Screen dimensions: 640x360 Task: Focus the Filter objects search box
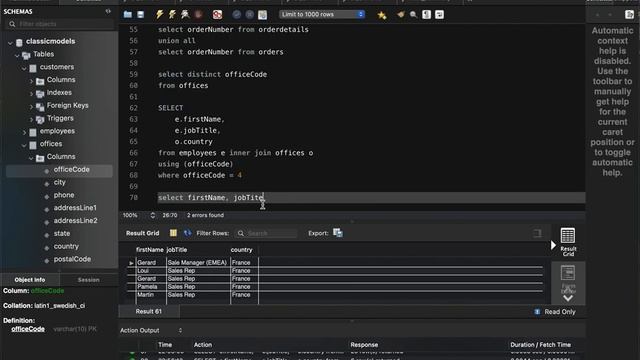[60, 24]
